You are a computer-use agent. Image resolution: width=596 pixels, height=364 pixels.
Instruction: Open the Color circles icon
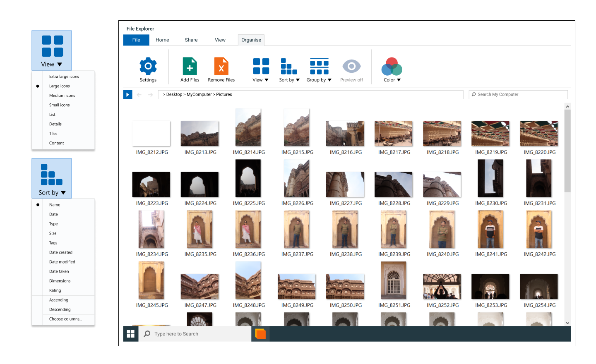pos(392,67)
